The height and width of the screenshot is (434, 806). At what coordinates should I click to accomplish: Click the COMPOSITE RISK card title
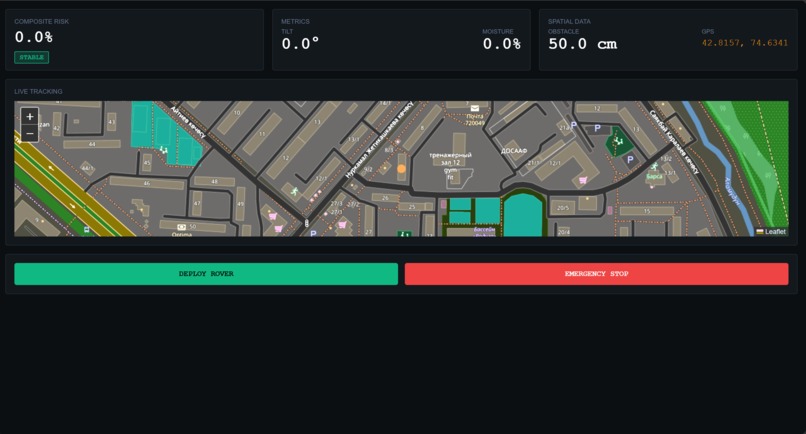point(42,22)
